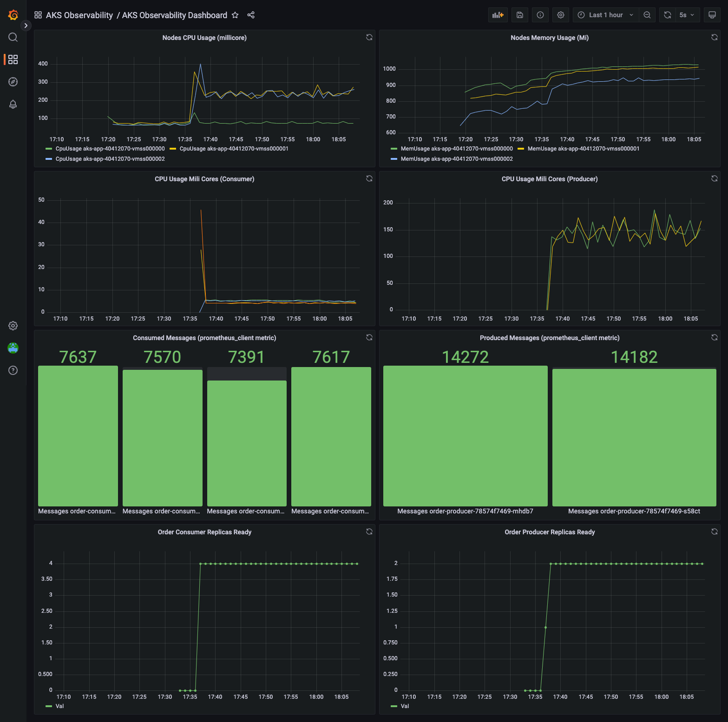The height and width of the screenshot is (722, 728).
Task: Click label Messages order-producer-78574f7469-mhdb7
Action: 465,511
